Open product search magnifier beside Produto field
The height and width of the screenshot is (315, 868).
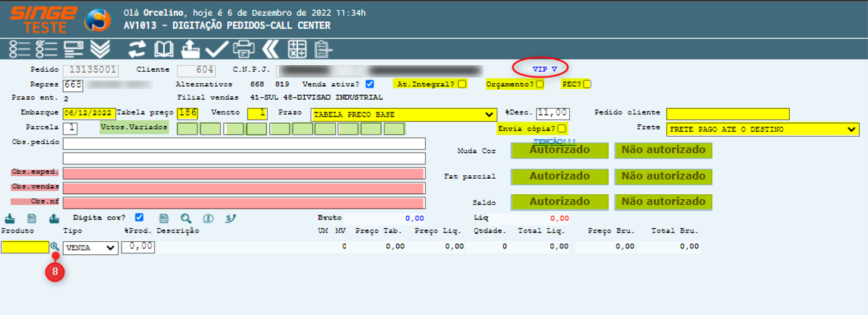click(55, 247)
